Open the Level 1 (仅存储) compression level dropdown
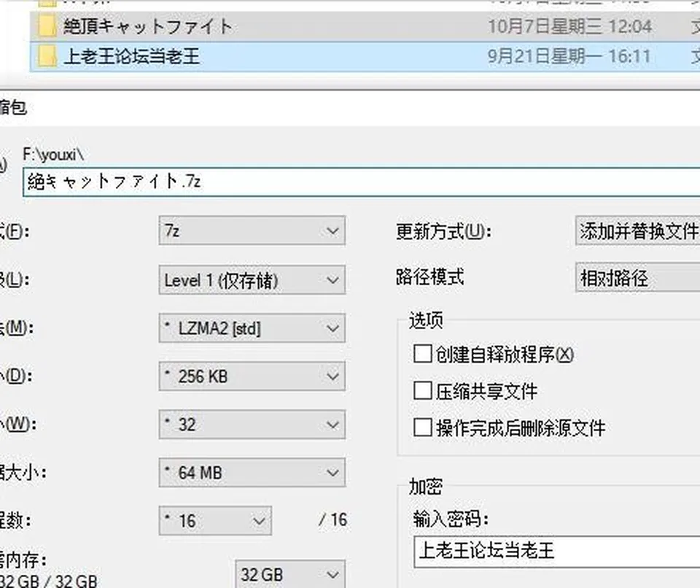Viewport: 700px width, 588px height. [252, 279]
